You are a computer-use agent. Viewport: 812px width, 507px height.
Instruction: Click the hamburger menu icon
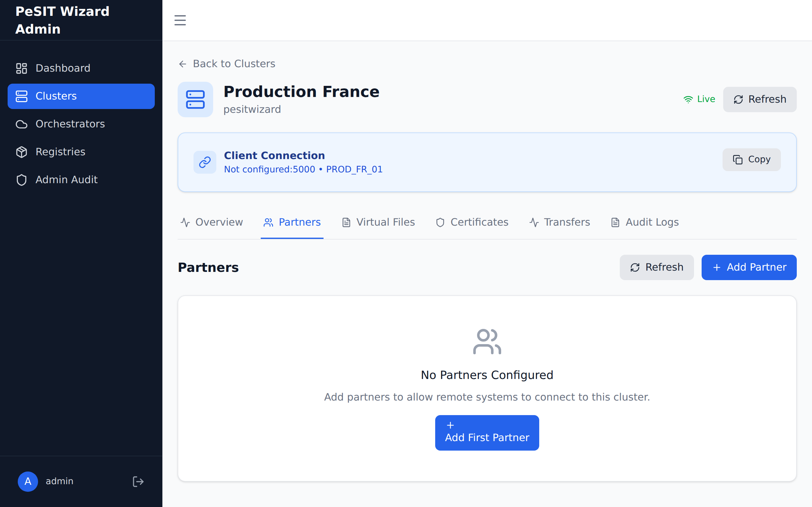(x=180, y=20)
